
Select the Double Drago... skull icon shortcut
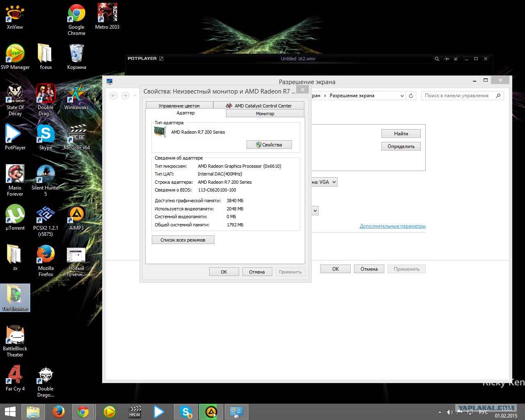tap(46, 381)
